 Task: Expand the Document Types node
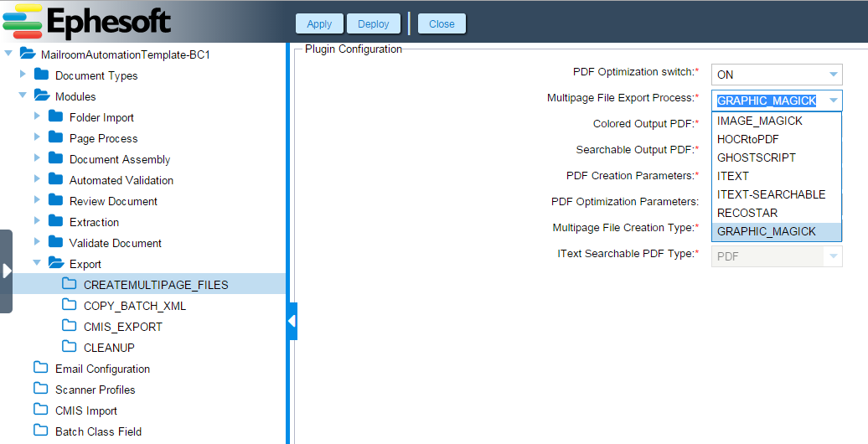[23, 75]
